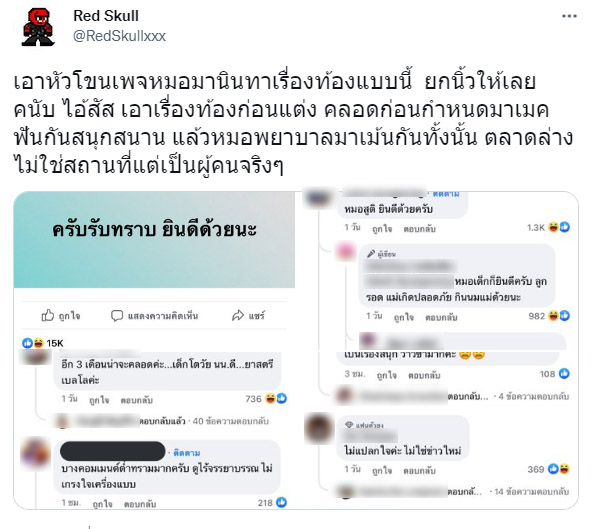Click the reaction icons beside 982

(559, 316)
